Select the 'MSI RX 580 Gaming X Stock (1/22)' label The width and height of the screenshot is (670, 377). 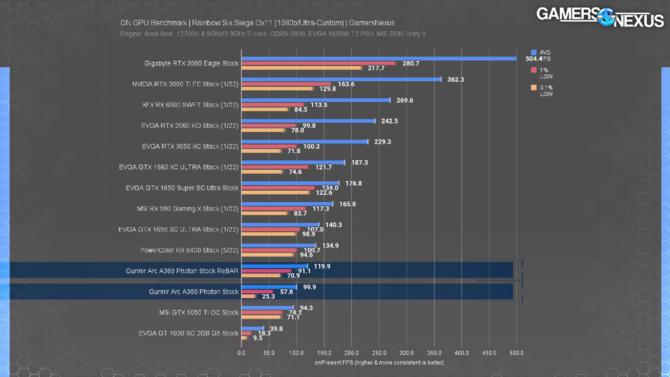[188, 209]
